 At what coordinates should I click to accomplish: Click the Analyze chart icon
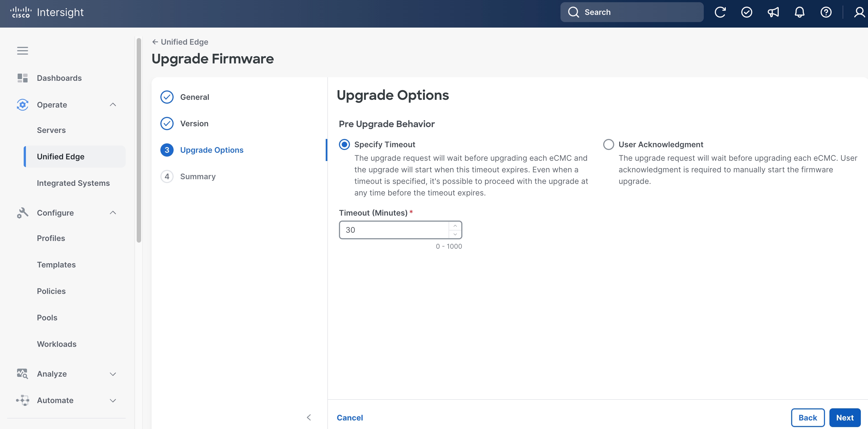point(23,374)
